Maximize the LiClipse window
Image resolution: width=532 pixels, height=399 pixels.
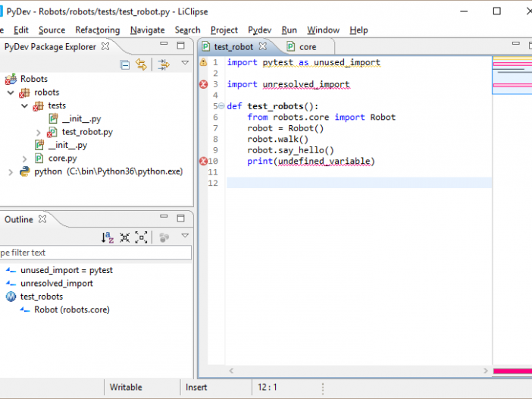point(496,11)
